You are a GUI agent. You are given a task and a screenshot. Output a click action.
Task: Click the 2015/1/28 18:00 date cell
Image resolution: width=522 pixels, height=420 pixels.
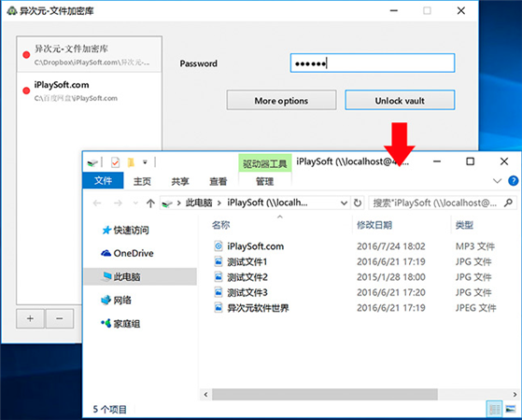coord(391,277)
